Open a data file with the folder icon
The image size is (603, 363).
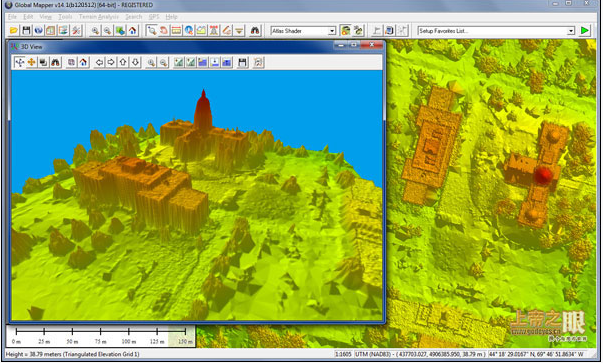(14, 30)
